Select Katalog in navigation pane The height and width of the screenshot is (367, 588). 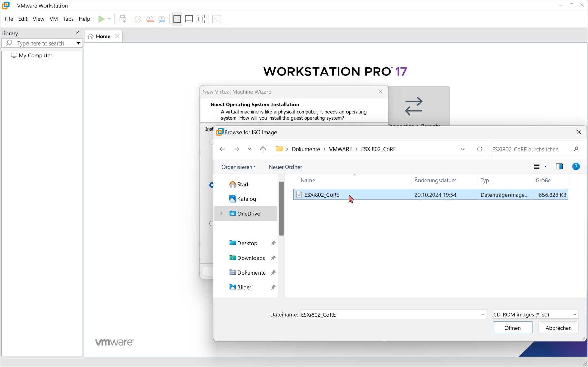click(243, 199)
